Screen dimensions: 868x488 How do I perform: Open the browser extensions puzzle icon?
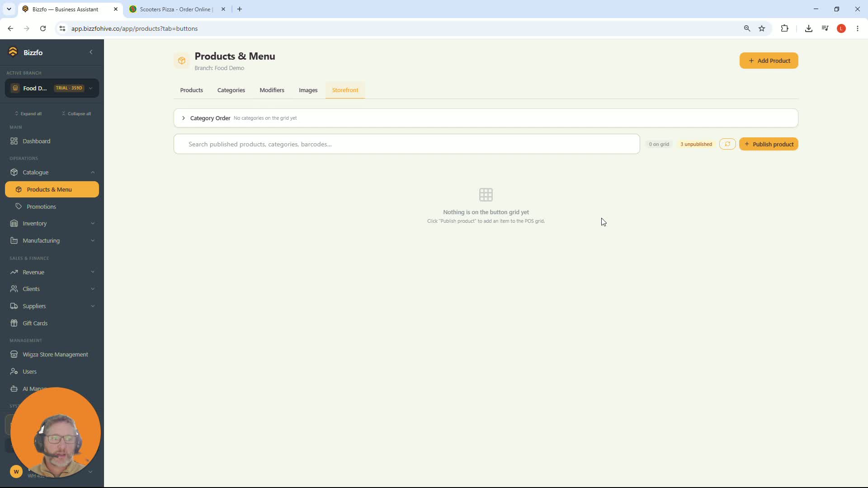tap(784, 28)
